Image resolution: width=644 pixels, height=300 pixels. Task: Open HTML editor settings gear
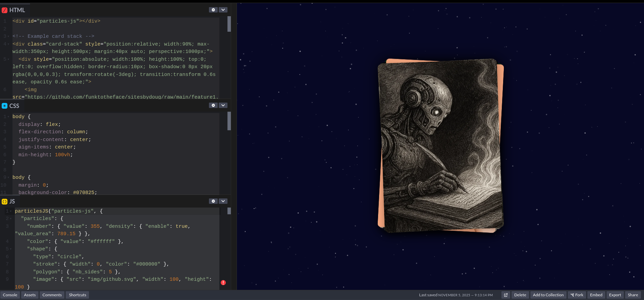[213, 10]
